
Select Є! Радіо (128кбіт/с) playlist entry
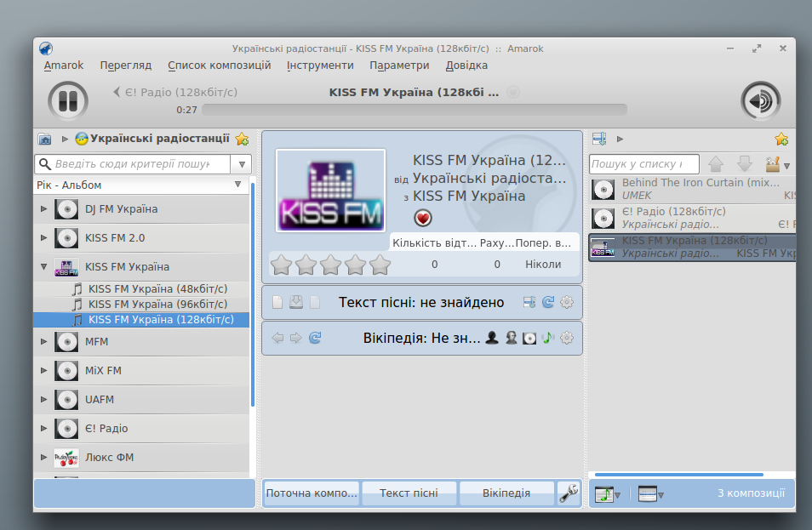pyautogui.click(x=692, y=219)
